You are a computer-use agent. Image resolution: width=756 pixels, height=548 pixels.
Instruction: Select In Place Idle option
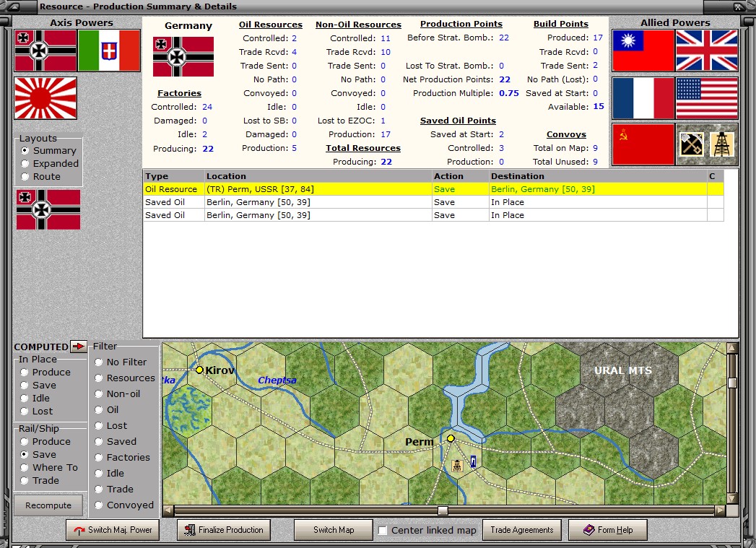click(35, 398)
